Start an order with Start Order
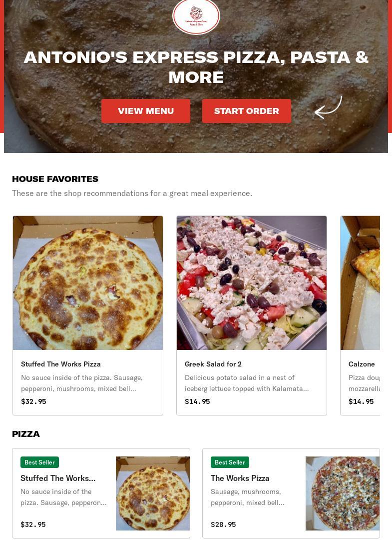 [247, 111]
